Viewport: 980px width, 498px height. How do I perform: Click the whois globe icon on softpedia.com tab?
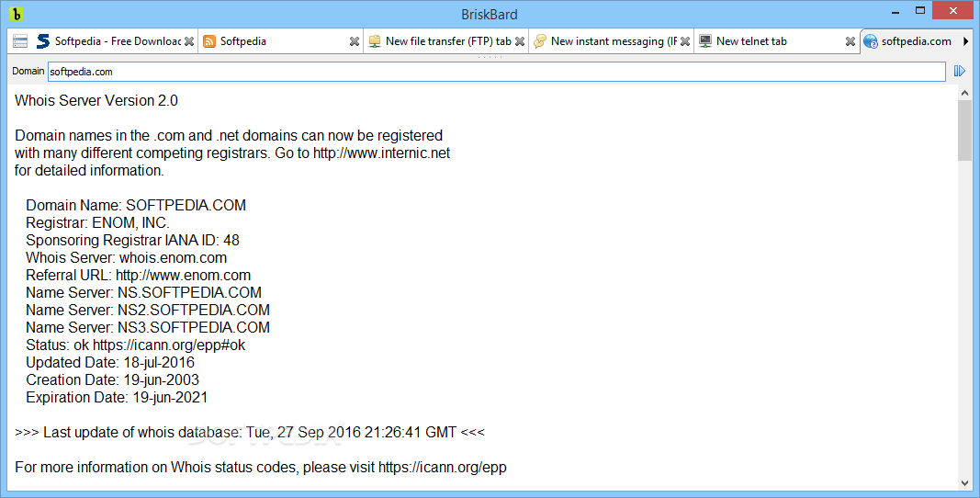pos(871,41)
